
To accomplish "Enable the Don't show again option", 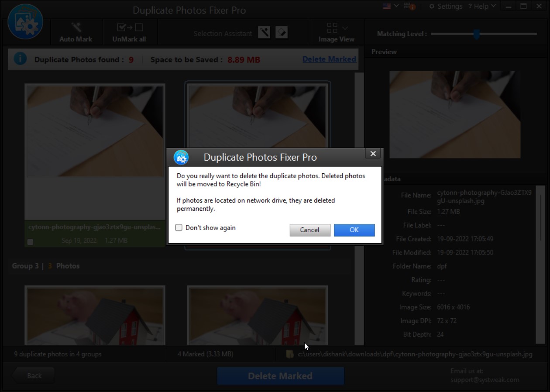I will [179, 227].
